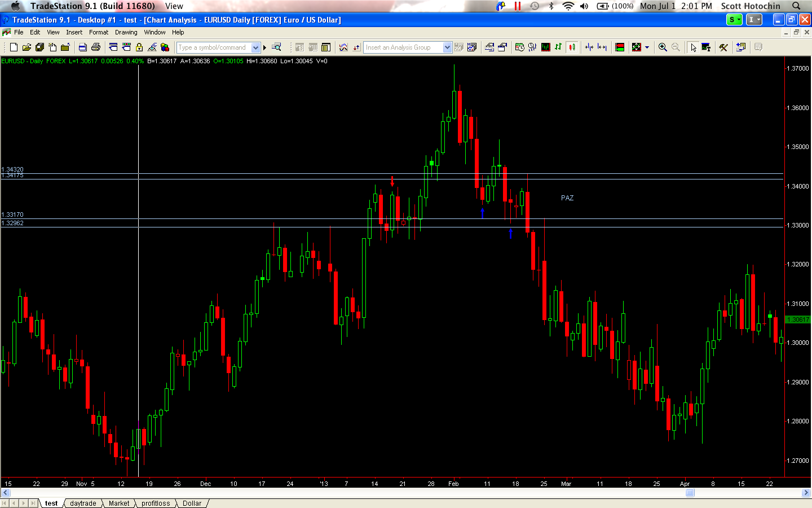This screenshot has height=508, width=812.
Task: Click the symbol lookup magnifier icon
Action: (276, 47)
